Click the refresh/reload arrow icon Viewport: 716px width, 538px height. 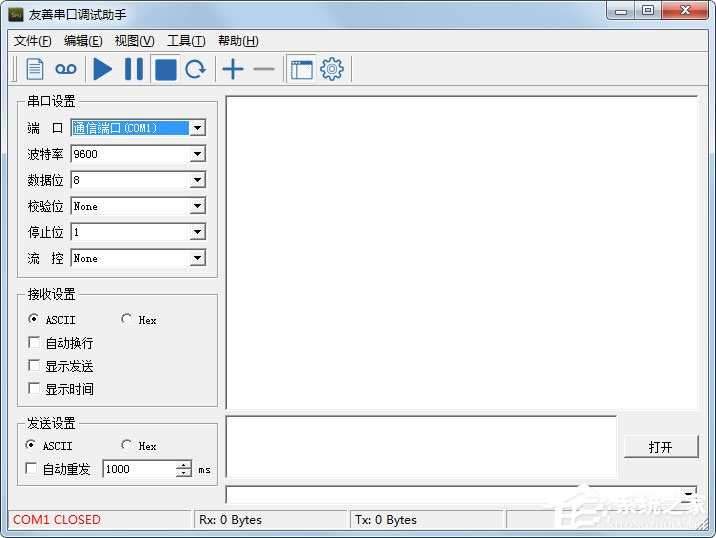(196, 69)
